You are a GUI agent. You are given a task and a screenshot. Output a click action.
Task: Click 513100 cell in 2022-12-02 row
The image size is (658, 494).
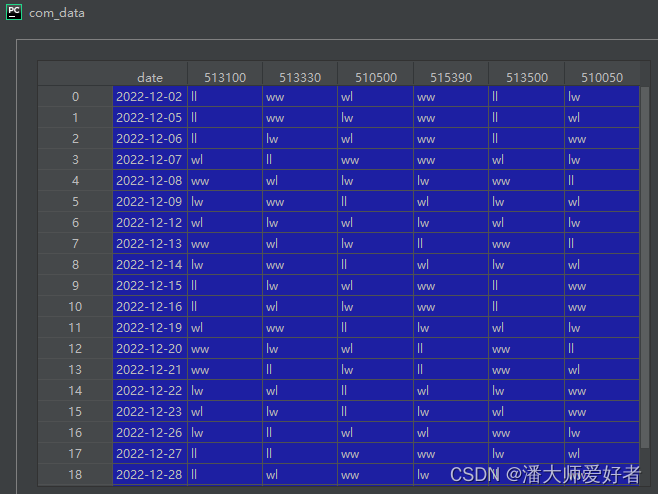[225, 97]
